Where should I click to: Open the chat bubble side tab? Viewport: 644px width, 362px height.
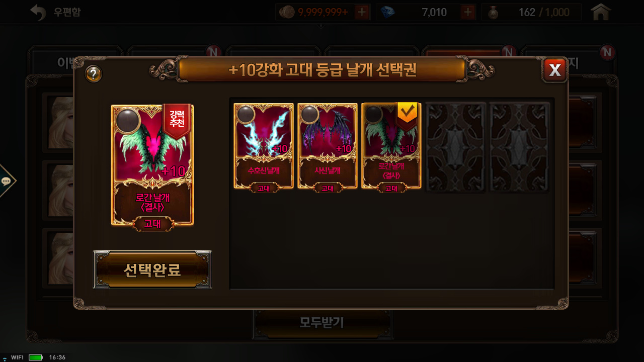(7, 181)
